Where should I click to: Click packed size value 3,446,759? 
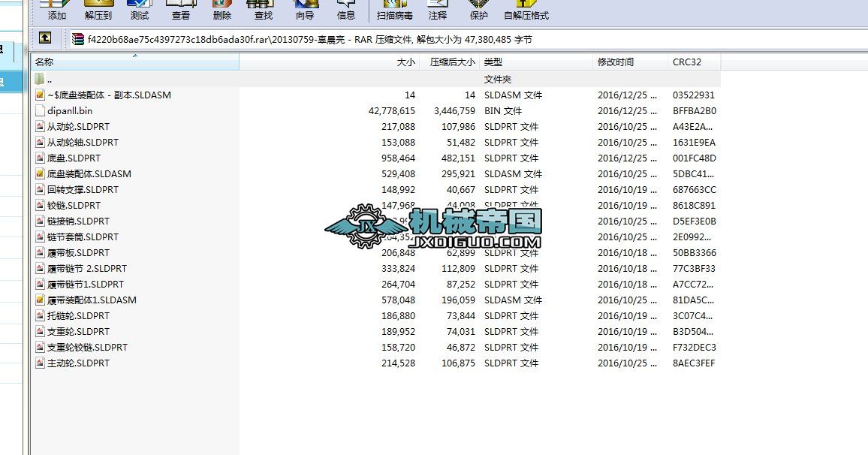[x=454, y=110]
